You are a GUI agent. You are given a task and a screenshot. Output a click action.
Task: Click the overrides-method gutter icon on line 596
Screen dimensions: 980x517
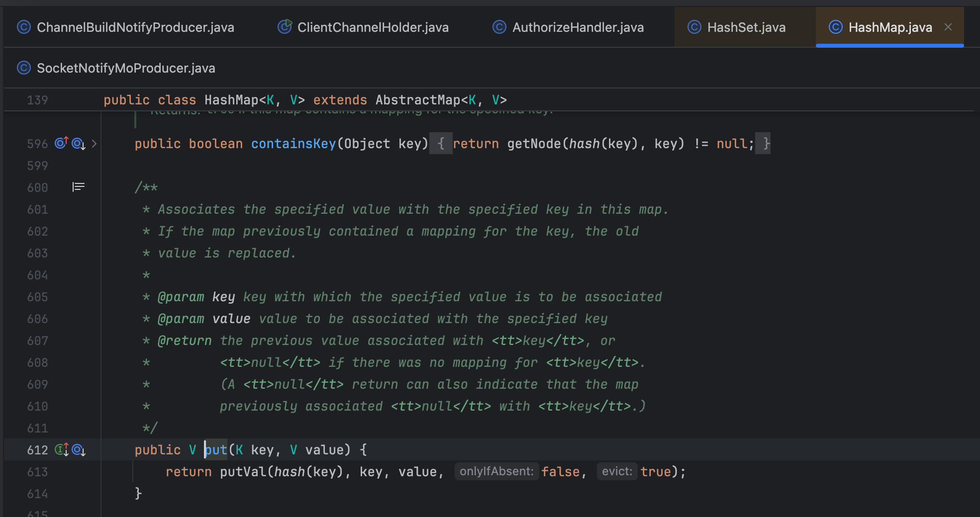pyautogui.click(x=61, y=144)
